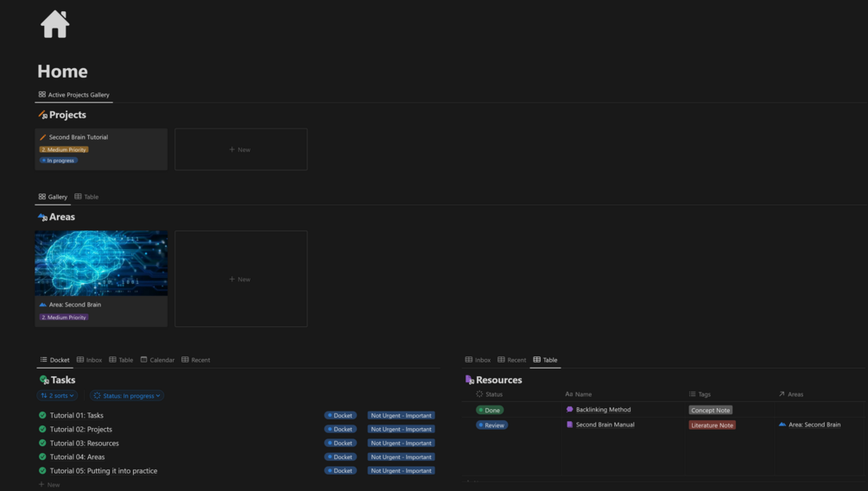
Task: Click the Medium Priority tag on the area card
Action: point(64,318)
